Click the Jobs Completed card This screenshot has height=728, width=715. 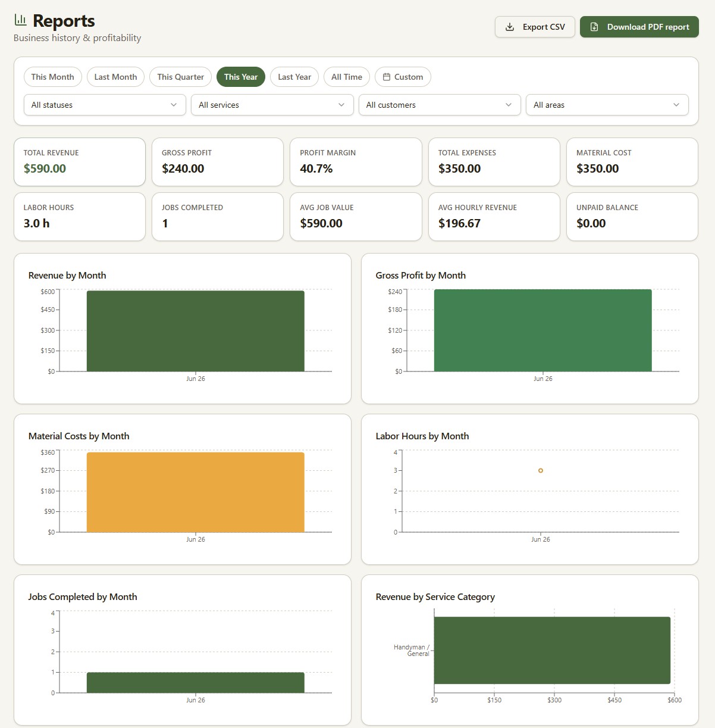coord(218,217)
